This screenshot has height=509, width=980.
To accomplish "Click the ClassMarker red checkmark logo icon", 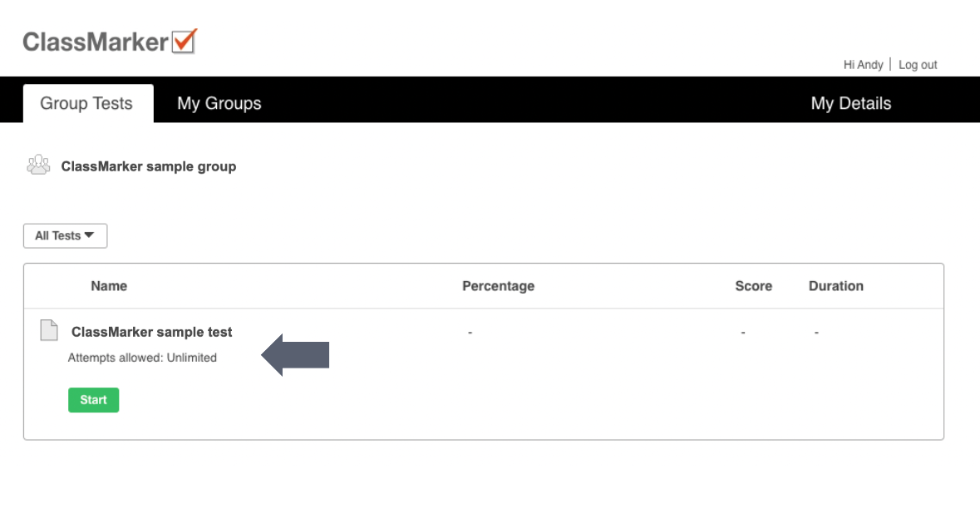I will coord(184,41).
